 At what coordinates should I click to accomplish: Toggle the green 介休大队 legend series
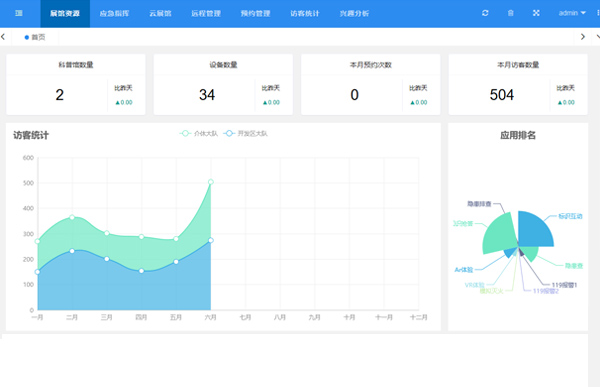click(x=199, y=134)
